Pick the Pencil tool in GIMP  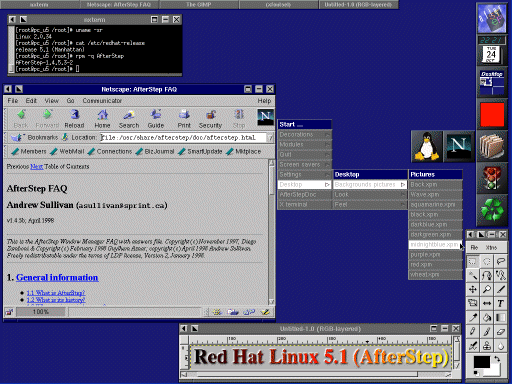pos(472,331)
